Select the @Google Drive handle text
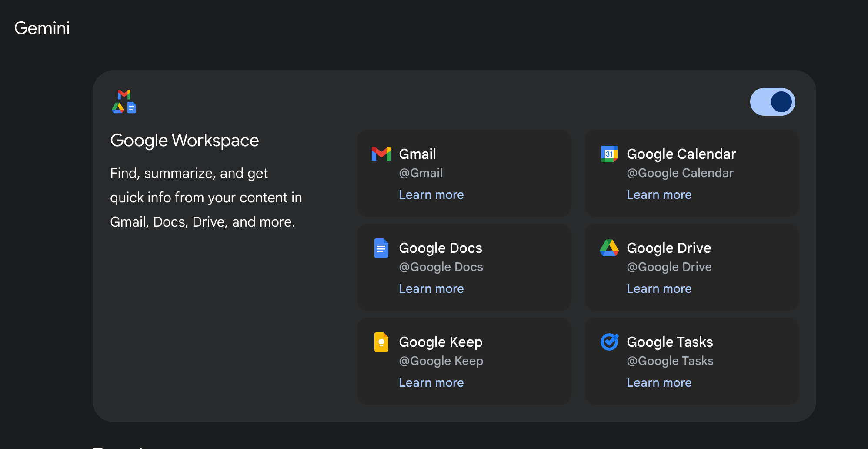 pos(669,267)
